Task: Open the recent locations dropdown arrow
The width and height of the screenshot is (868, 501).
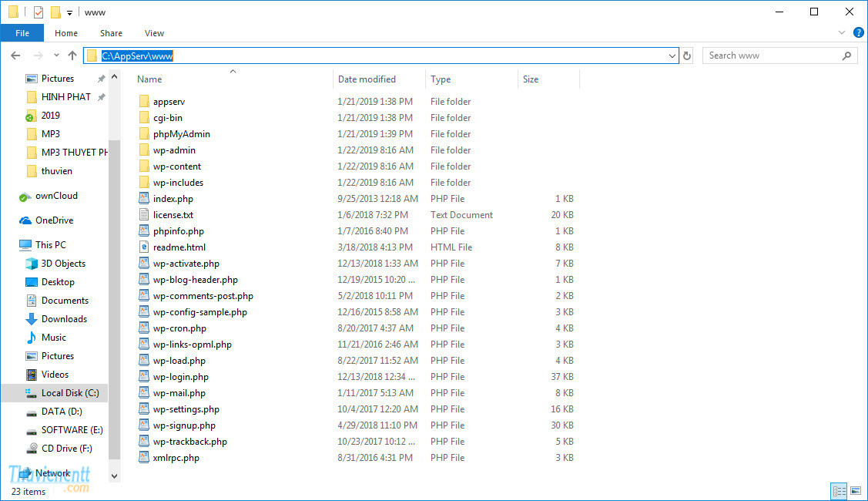Action: (56, 55)
